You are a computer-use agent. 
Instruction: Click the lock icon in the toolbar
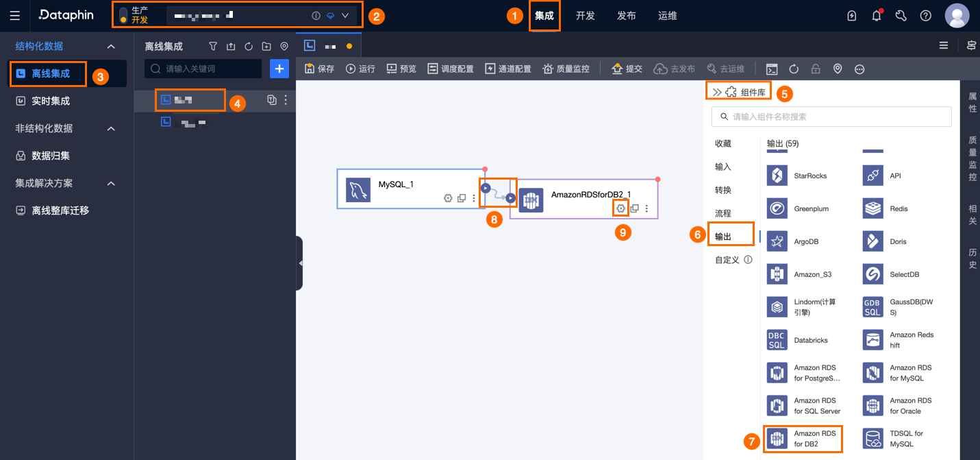point(816,69)
